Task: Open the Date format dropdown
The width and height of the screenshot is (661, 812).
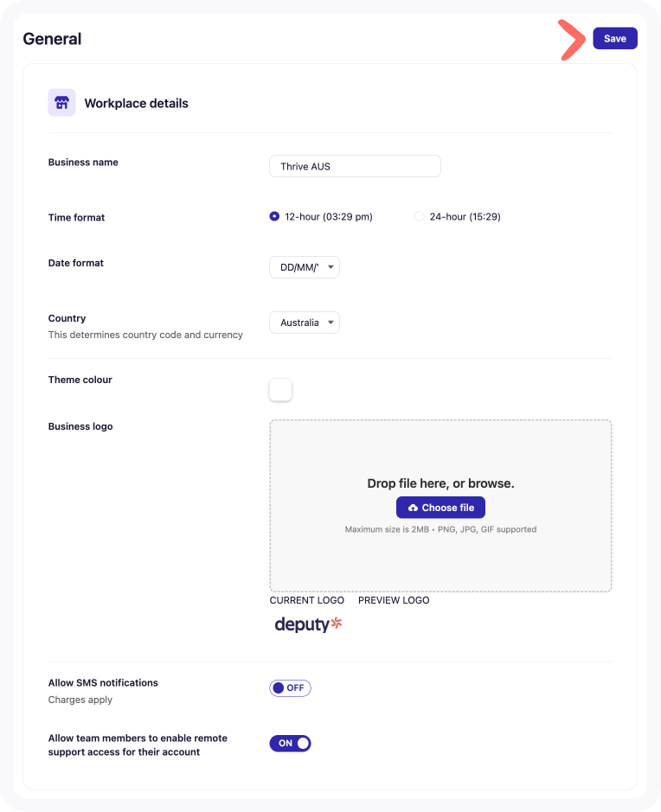Action: point(305,267)
